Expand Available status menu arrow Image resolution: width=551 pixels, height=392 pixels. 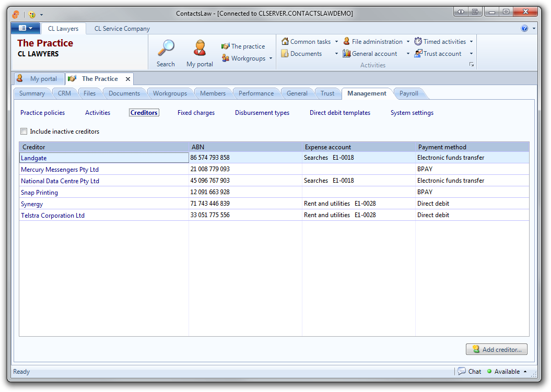(525, 371)
